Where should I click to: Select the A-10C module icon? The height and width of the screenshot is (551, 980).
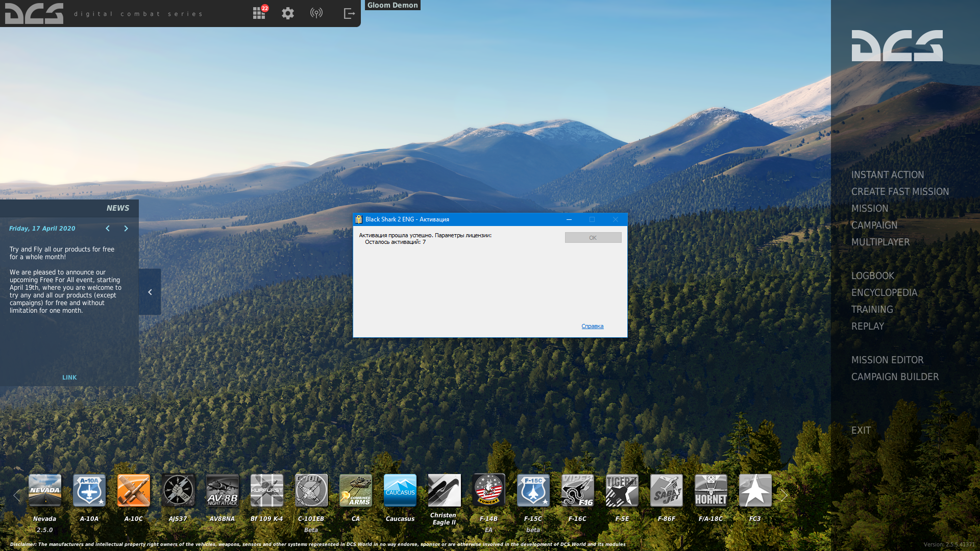tap(134, 490)
